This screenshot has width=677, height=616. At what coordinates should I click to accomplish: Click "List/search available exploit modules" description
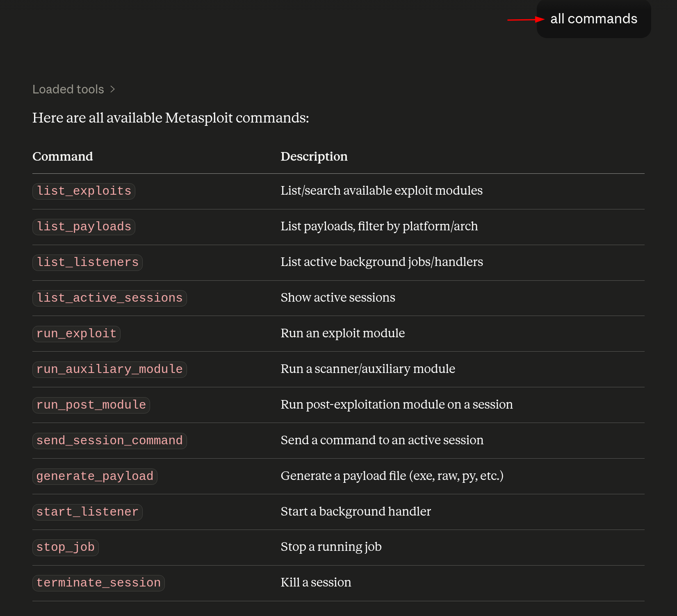[381, 191]
